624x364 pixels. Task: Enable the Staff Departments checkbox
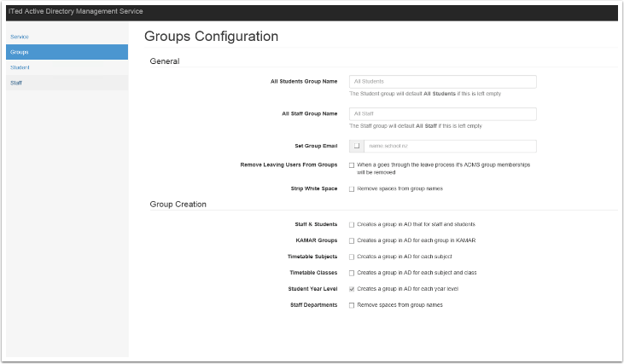pos(352,304)
